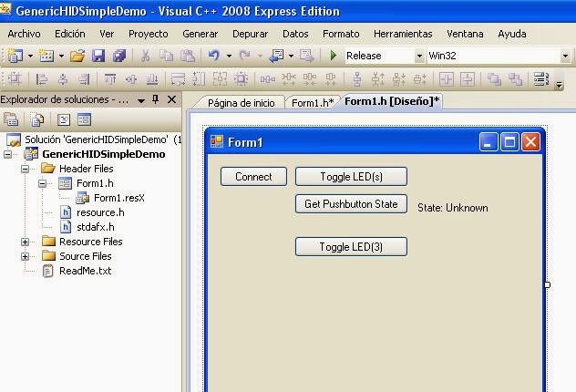Click the Make Same Size icon
576x392 pixels.
pyautogui.click(x=220, y=79)
